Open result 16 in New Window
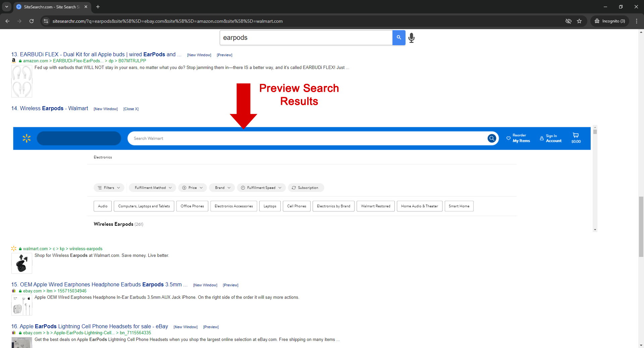644x348 pixels. coord(185,327)
